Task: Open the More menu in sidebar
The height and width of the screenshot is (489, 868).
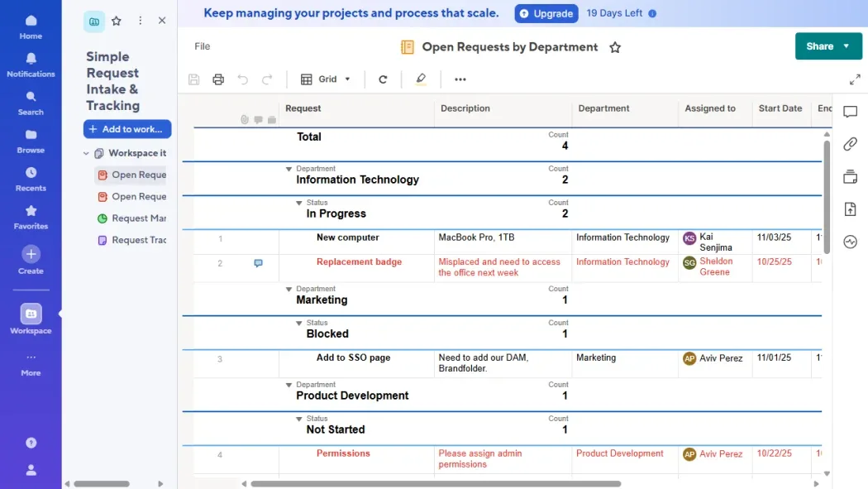Action: pyautogui.click(x=31, y=364)
